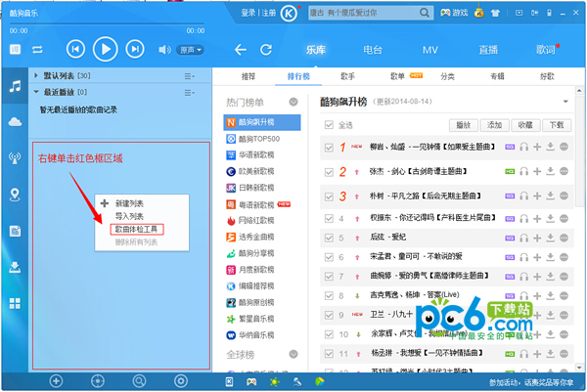Go back using the left arrow
Image resolution: width=587 pixels, height=392 pixels.
click(x=241, y=49)
